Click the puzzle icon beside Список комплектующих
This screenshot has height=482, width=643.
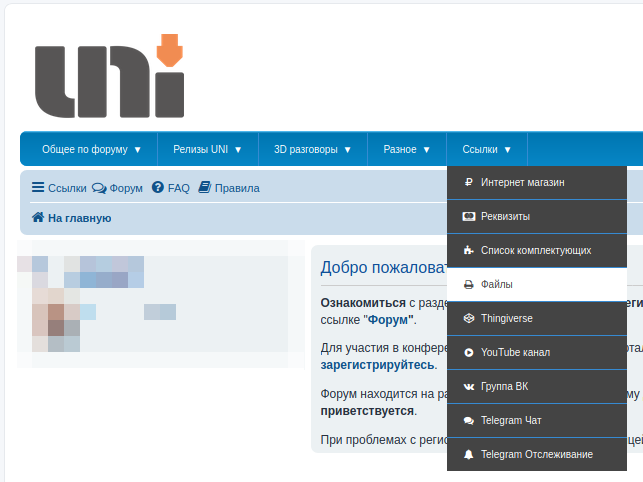point(469,250)
